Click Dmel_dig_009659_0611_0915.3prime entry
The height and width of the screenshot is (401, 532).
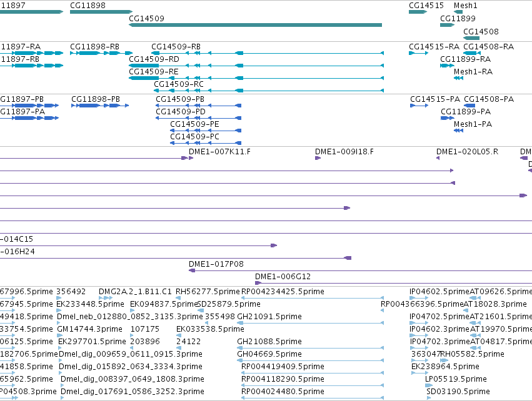61,360
